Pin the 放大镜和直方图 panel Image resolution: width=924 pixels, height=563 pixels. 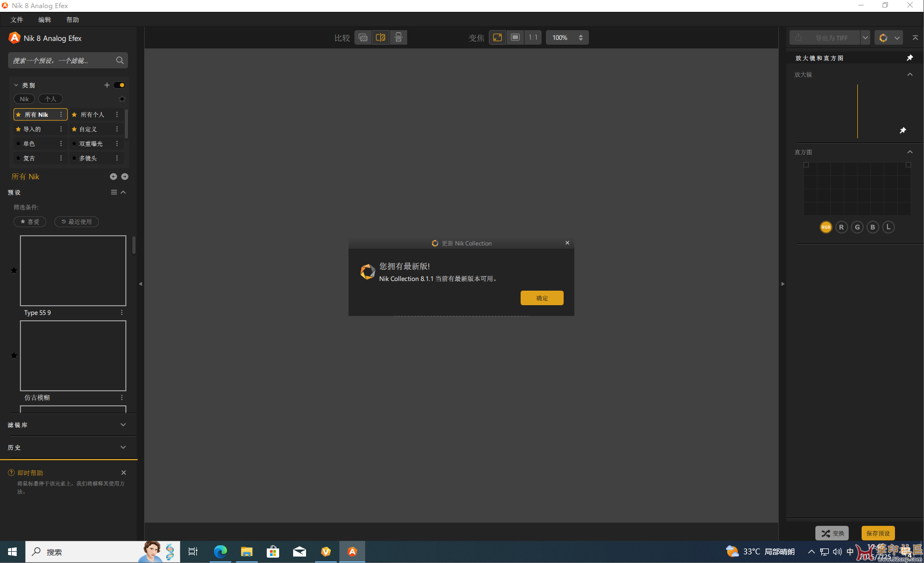pyautogui.click(x=910, y=58)
